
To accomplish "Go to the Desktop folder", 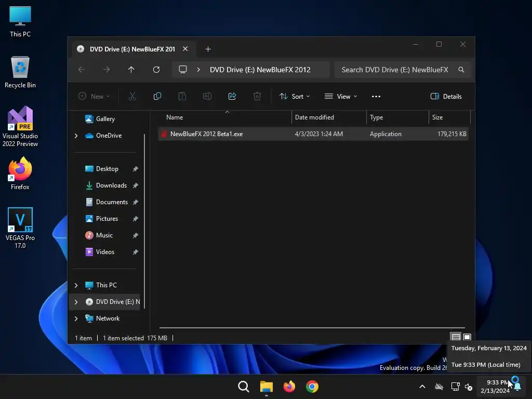I will [x=107, y=169].
